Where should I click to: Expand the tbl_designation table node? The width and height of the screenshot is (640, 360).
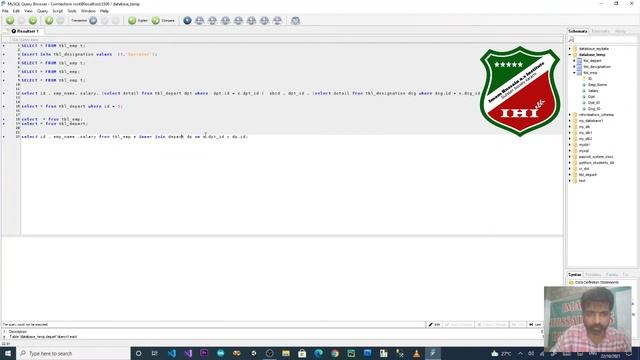click(x=574, y=67)
